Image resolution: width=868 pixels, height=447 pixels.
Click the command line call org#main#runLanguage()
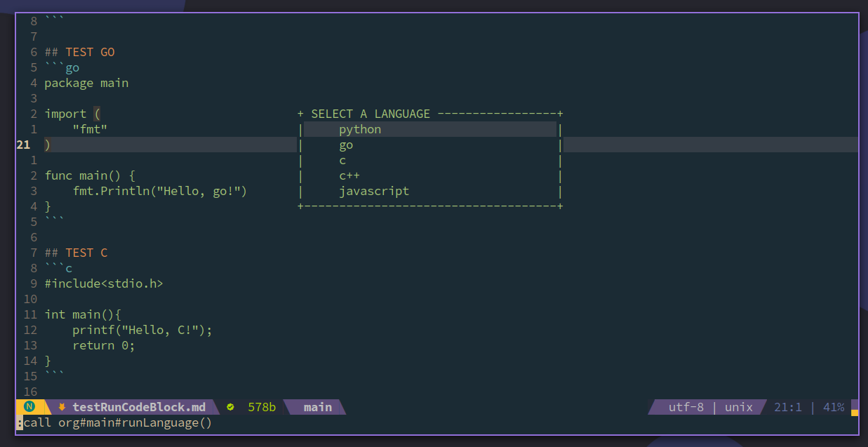pos(117,423)
